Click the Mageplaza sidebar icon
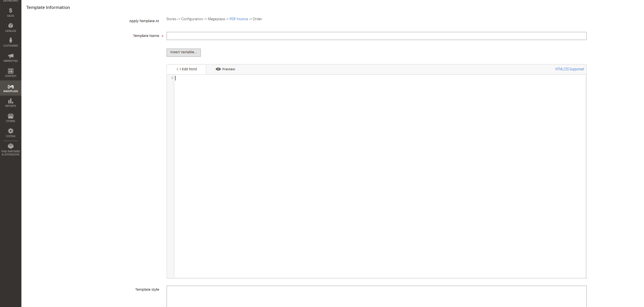The height and width of the screenshot is (307, 644). [11, 88]
